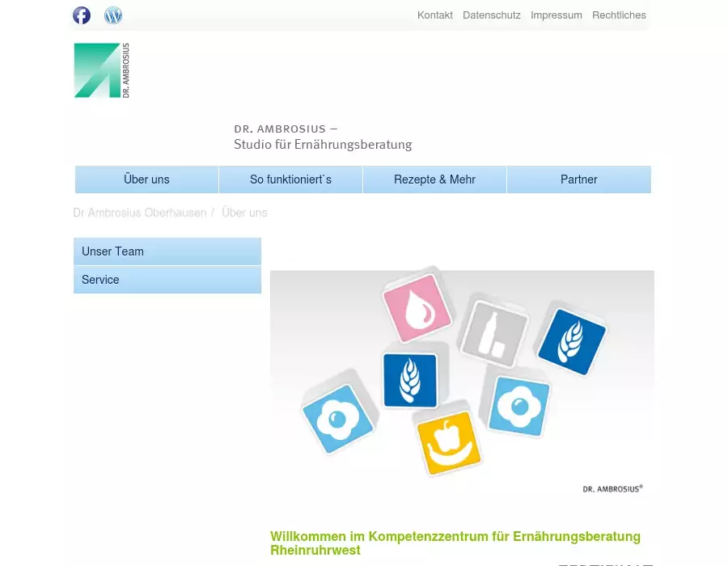Open the Datenschutz page link
The height and width of the screenshot is (566, 728).
coord(491,15)
